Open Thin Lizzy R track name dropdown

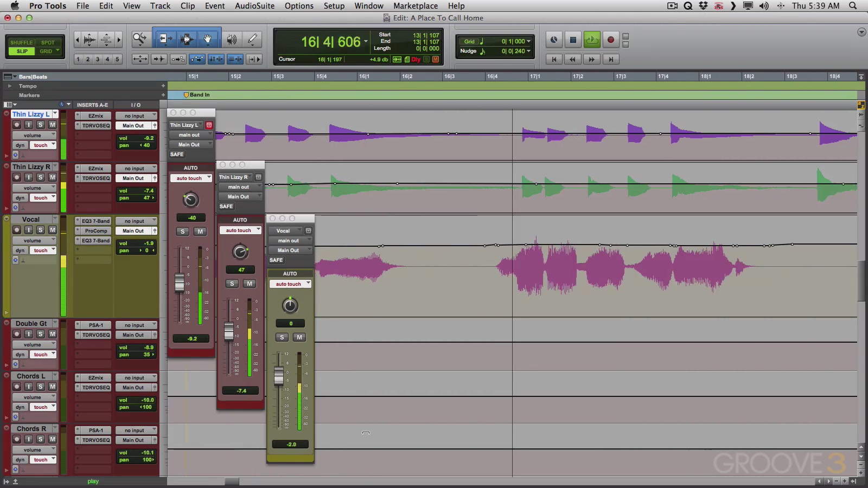55,166
